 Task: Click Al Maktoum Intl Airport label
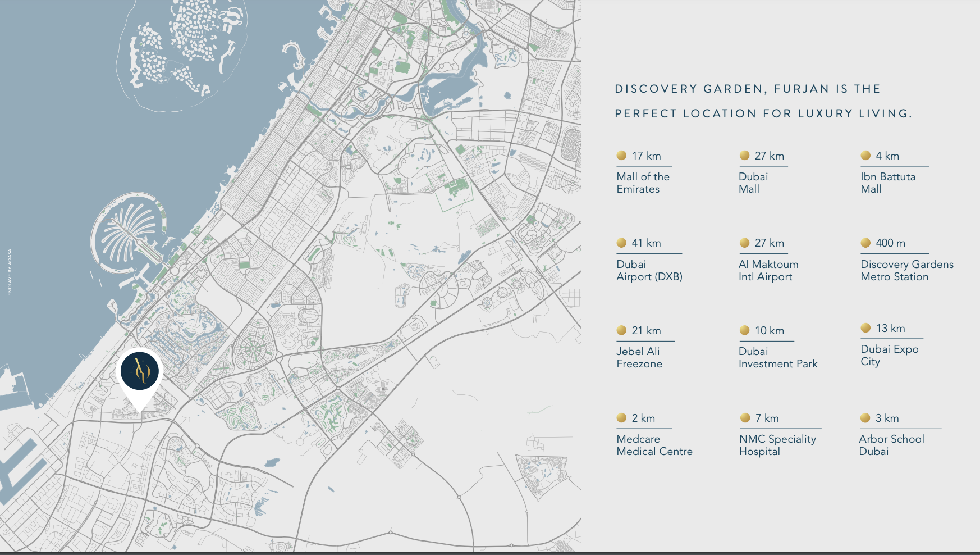[x=768, y=270]
